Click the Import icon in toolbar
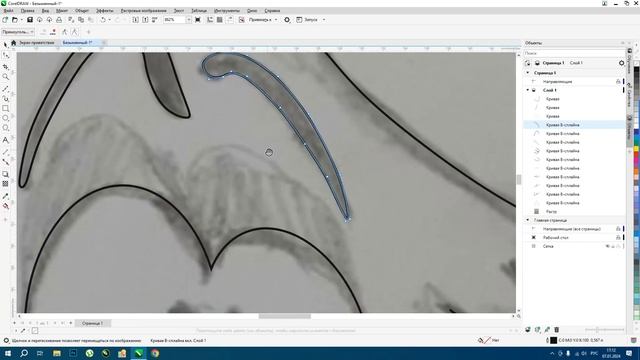640x360 pixels. tap(136, 20)
